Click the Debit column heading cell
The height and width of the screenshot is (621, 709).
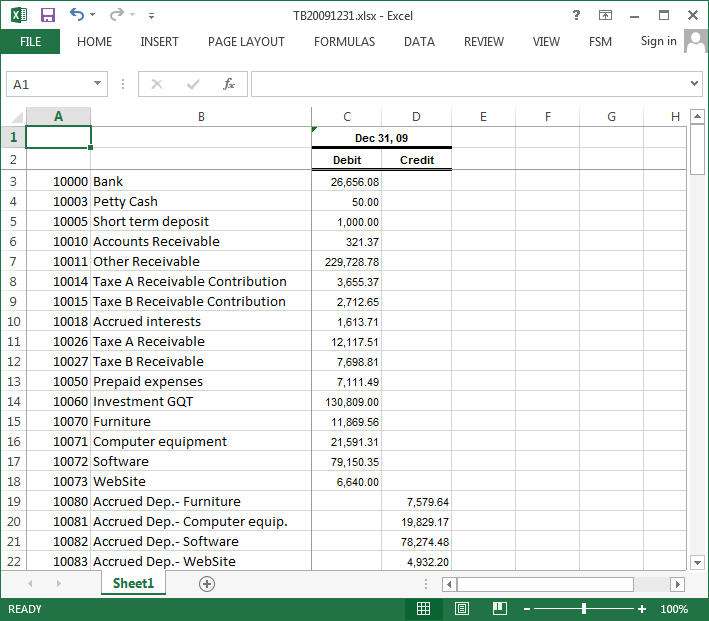pos(346,160)
